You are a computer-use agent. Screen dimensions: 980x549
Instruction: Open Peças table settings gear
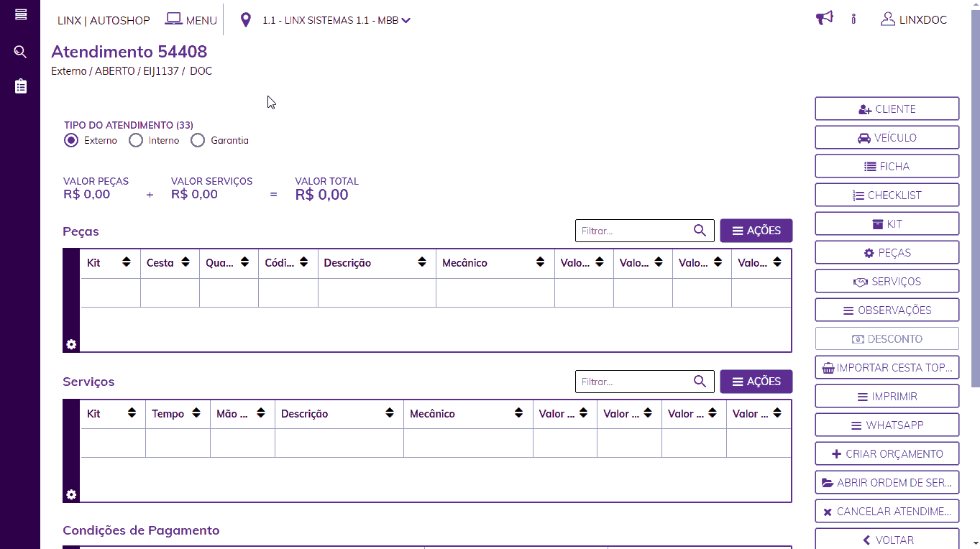[71, 344]
